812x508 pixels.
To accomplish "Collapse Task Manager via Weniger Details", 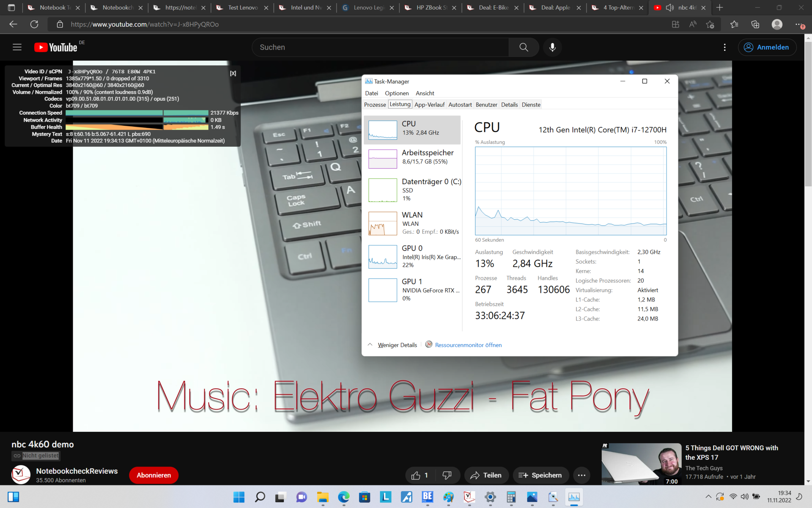I will pyautogui.click(x=397, y=345).
